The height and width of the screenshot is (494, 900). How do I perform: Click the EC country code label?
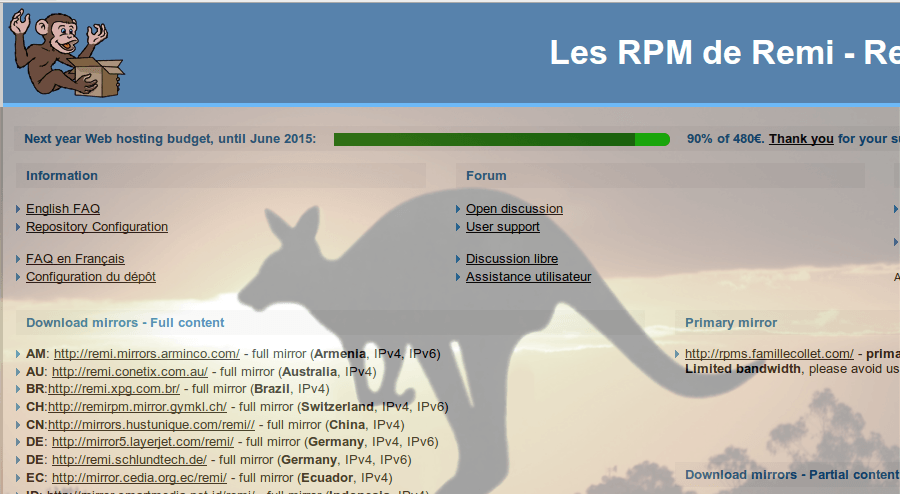click(x=36, y=478)
